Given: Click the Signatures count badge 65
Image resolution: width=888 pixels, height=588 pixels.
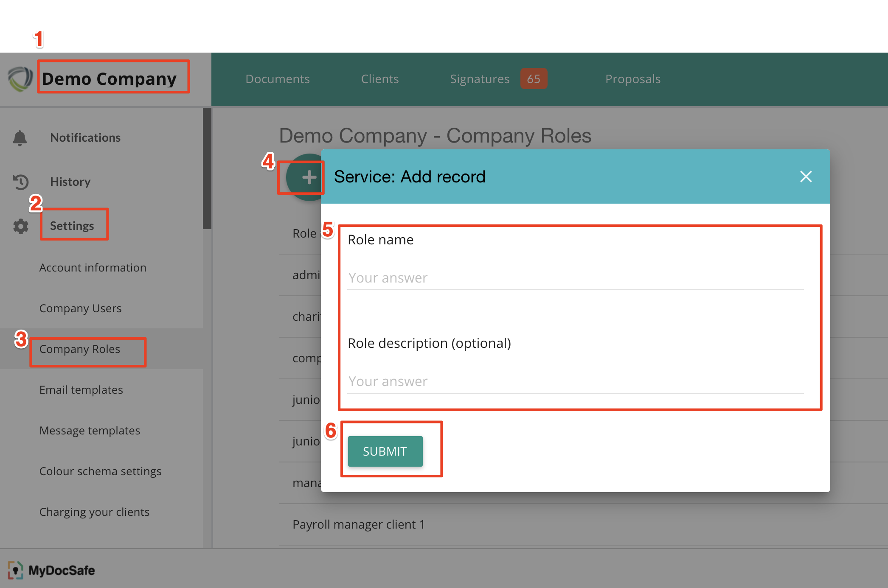Looking at the screenshot, I should tap(534, 79).
